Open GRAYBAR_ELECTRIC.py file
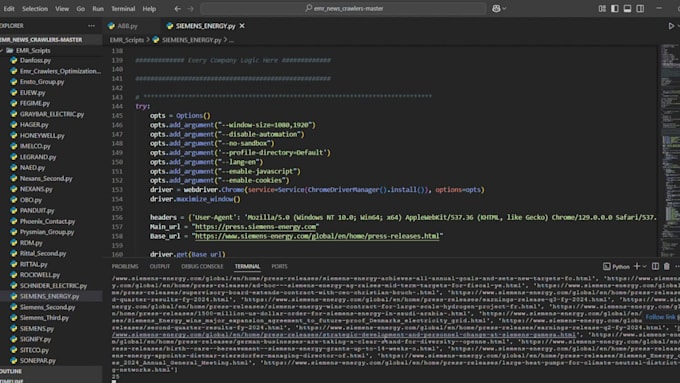This screenshot has height=383, width=680. 52,114
